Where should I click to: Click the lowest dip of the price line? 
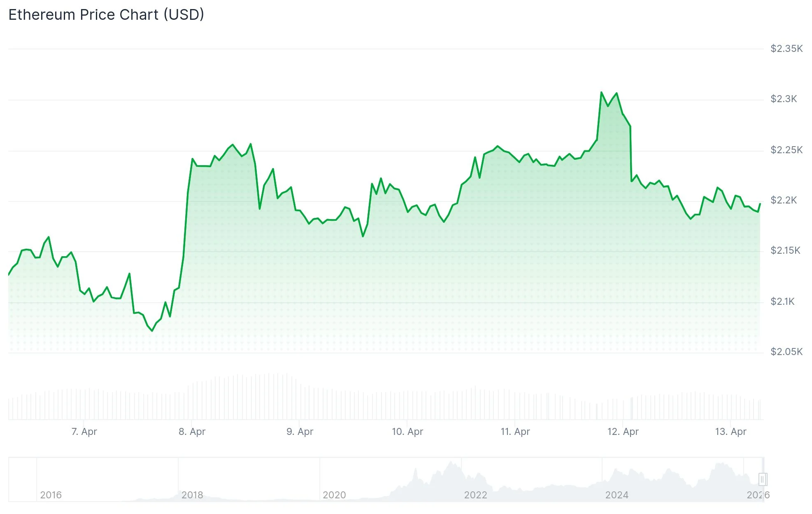click(152, 331)
